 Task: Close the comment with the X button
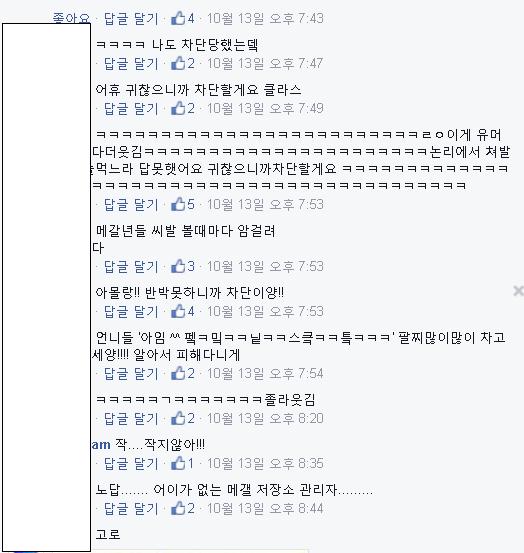(x=518, y=291)
